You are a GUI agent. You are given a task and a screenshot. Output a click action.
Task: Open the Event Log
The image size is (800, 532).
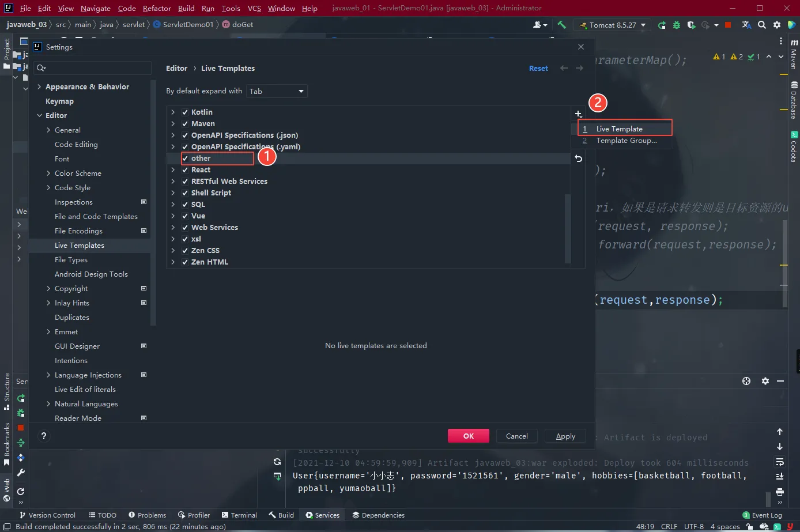[x=762, y=515]
